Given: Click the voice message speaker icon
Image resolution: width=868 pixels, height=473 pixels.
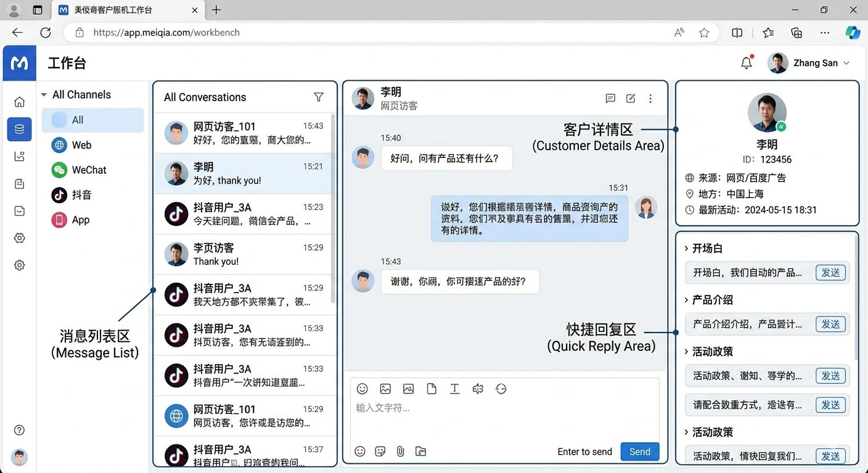Looking at the screenshot, I should click(477, 389).
